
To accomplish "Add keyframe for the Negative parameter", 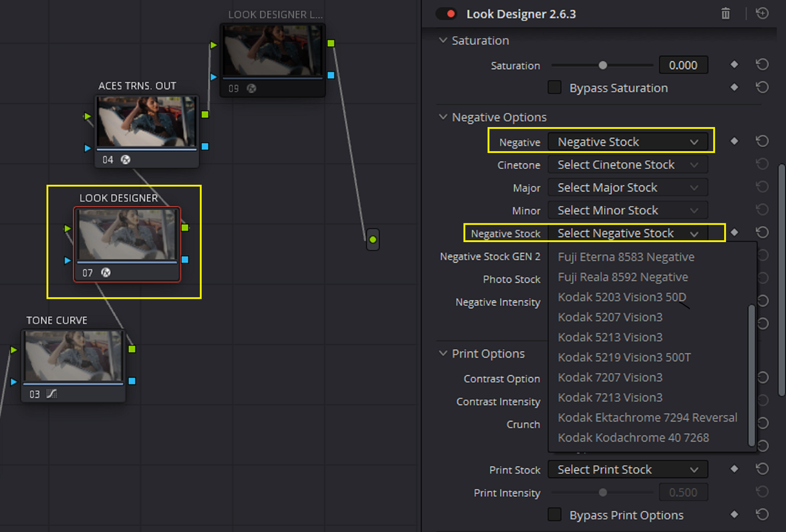I will (x=734, y=142).
